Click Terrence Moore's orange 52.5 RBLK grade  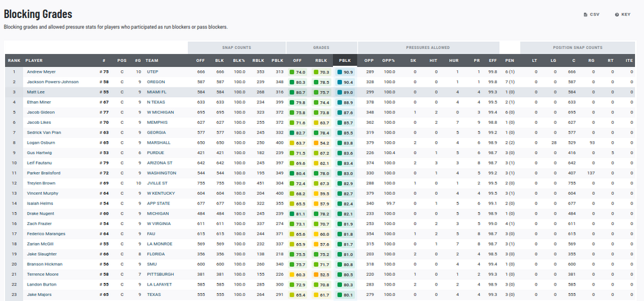click(x=321, y=274)
